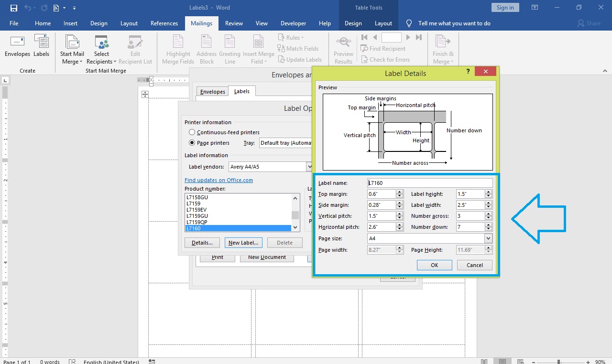Click the table move handle icon
612x364 pixels.
(145, 94)
